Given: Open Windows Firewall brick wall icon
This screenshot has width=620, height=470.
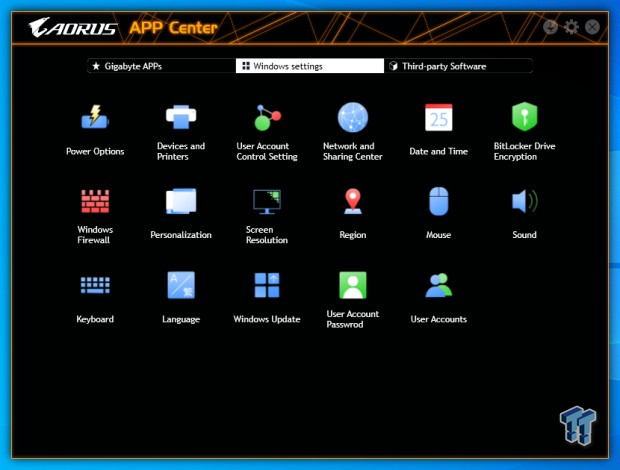Looking at the screenshot, I should 95,201.
